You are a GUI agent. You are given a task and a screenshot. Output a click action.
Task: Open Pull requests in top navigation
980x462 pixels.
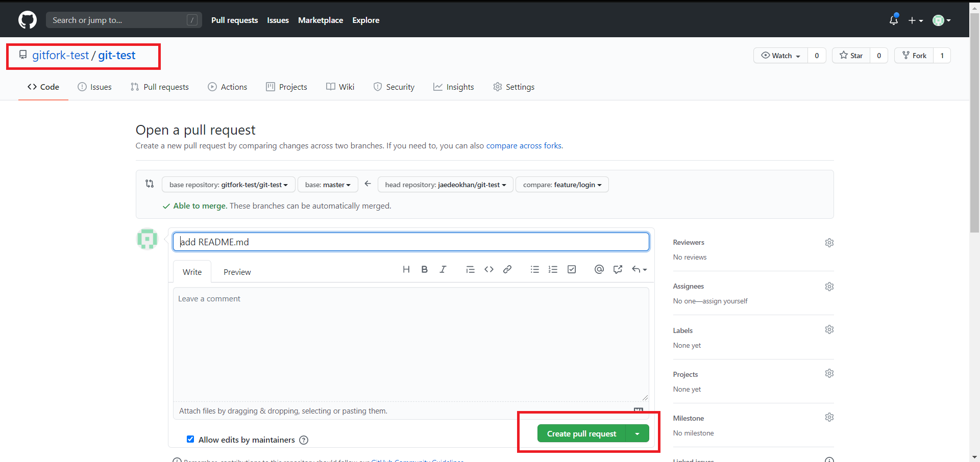click(235, 20)
